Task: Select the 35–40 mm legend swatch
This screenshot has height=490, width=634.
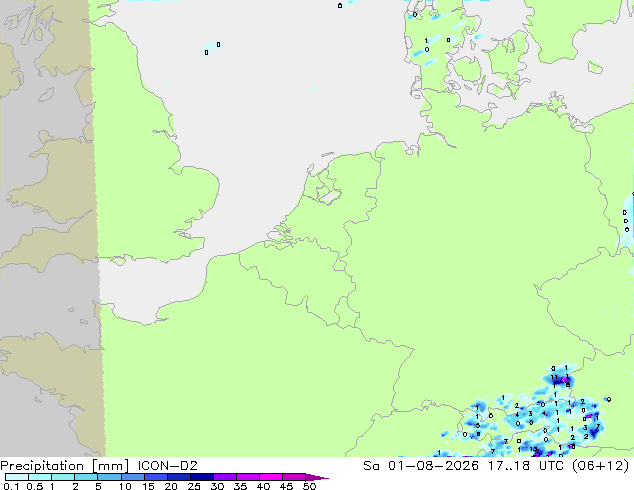Action: click(x=247, y=477)
